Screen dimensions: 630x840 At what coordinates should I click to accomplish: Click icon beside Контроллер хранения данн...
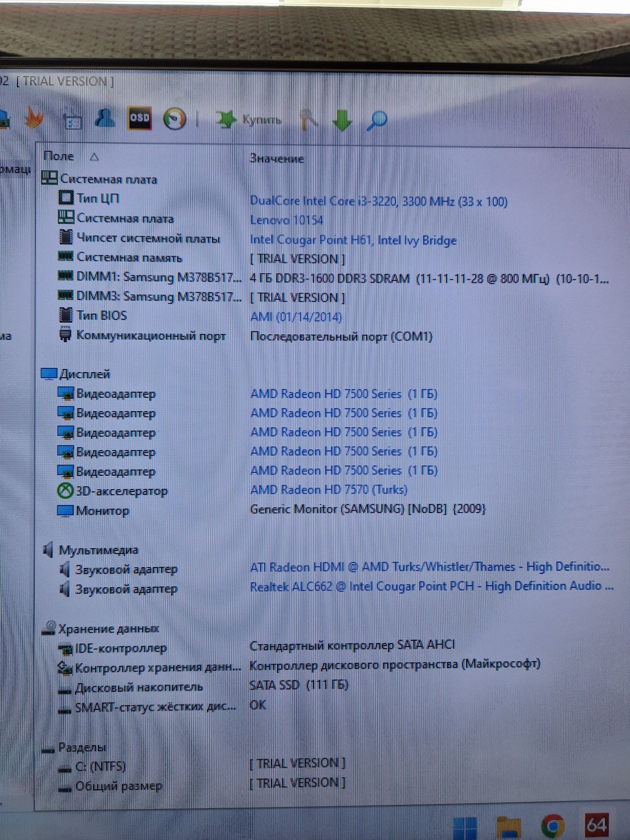(x=65, y=668)
